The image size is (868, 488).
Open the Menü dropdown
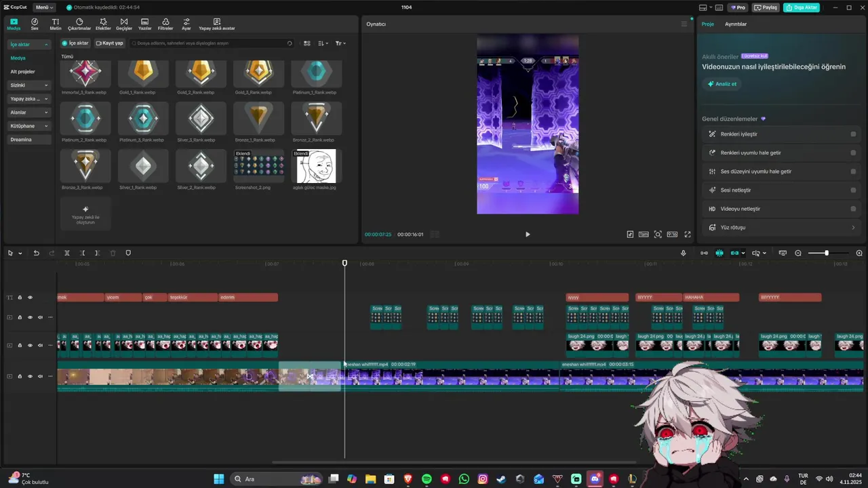click(44, 7)
